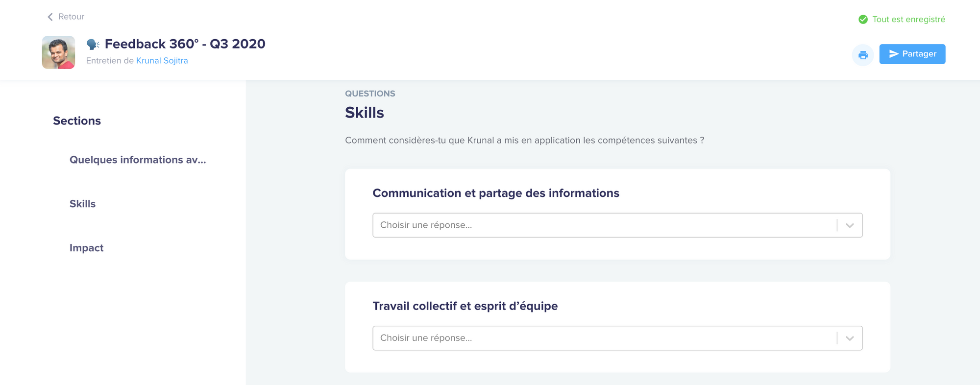Open the Travail collectif answer dropdown
Image resolution: width=980 pixels, height=385 pixels.
617,338
